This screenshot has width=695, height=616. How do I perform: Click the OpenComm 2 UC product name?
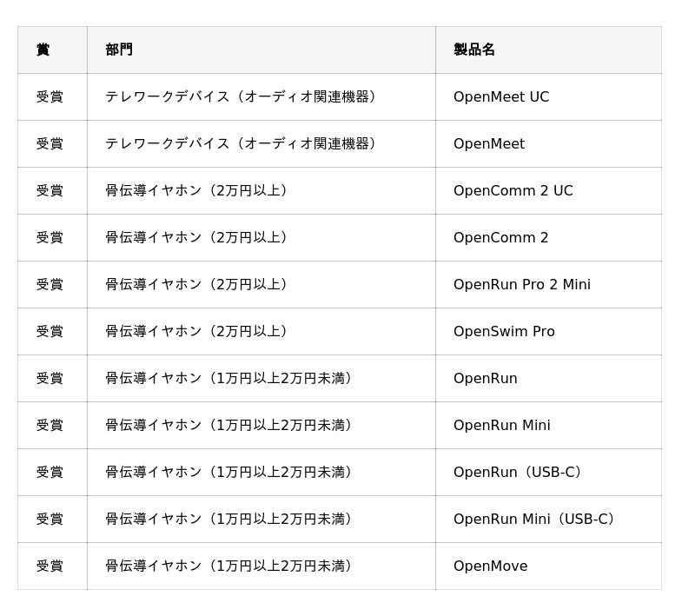point(513,190)
